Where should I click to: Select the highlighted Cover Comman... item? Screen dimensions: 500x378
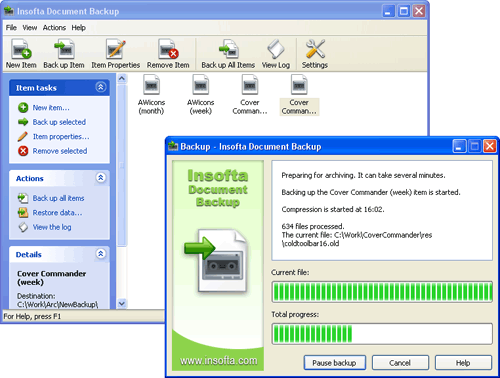click(x=299, y=95)
